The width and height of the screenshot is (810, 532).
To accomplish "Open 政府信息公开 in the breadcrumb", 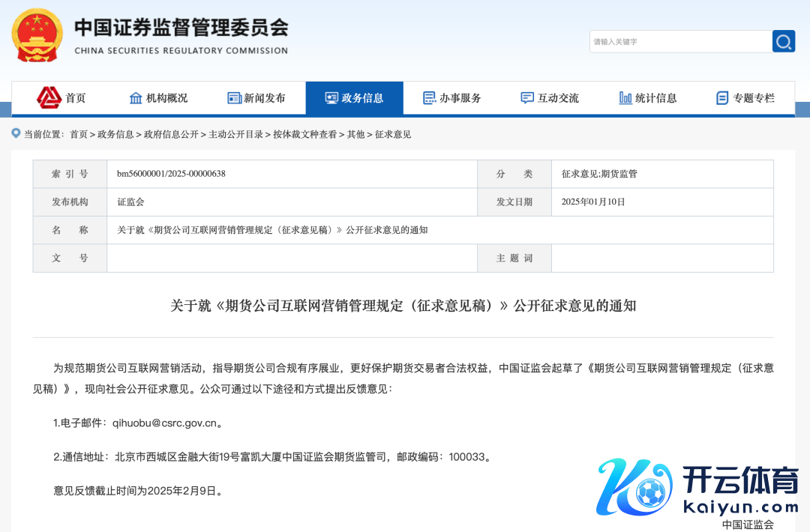I will click(171, 134).
